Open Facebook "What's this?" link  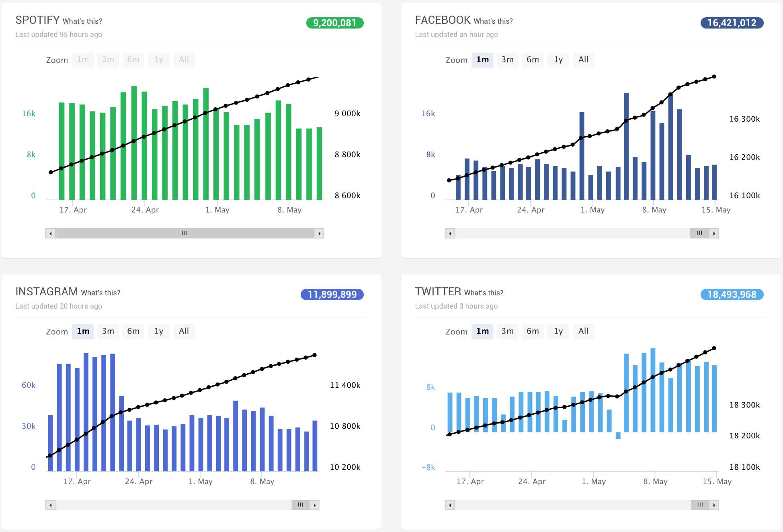493,21
